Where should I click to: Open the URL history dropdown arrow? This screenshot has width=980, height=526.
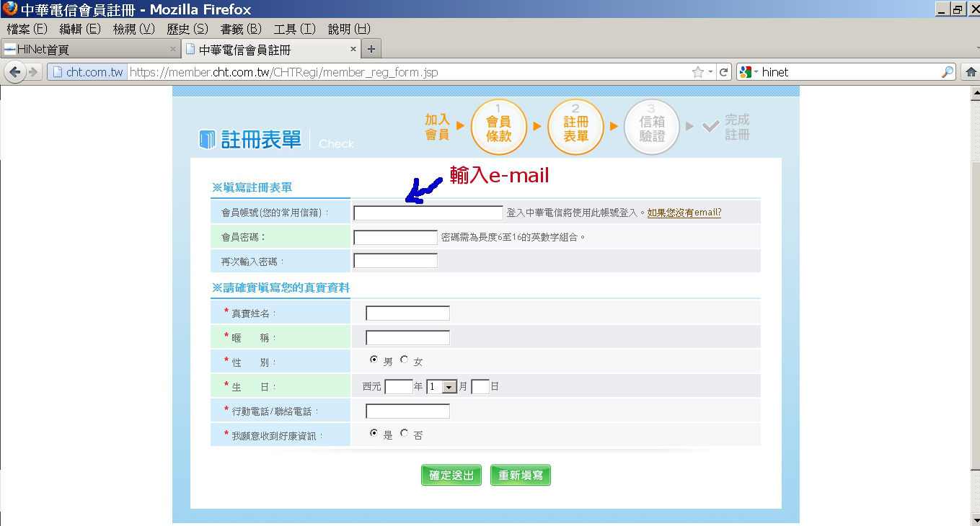(710, 72)
